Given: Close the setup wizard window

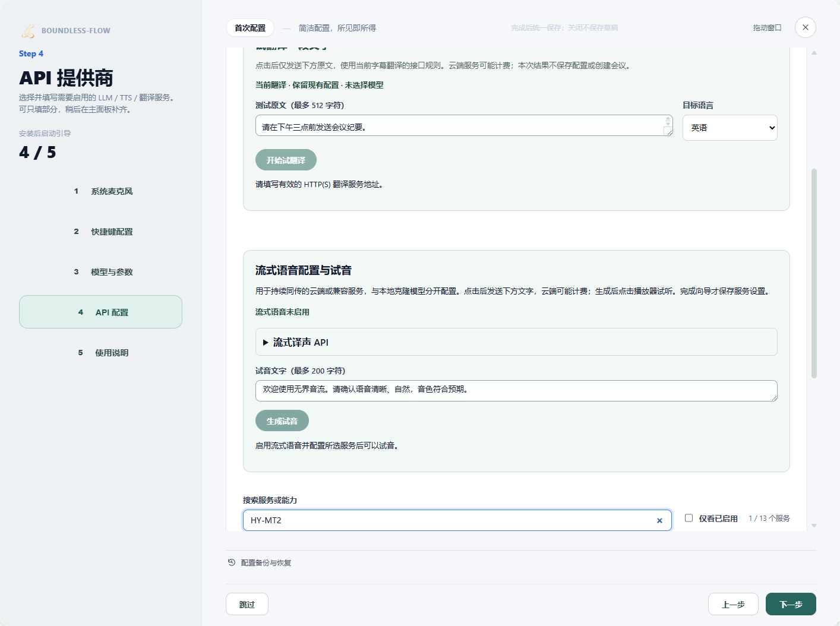Looking at the screenshot, I should [806, 27].
